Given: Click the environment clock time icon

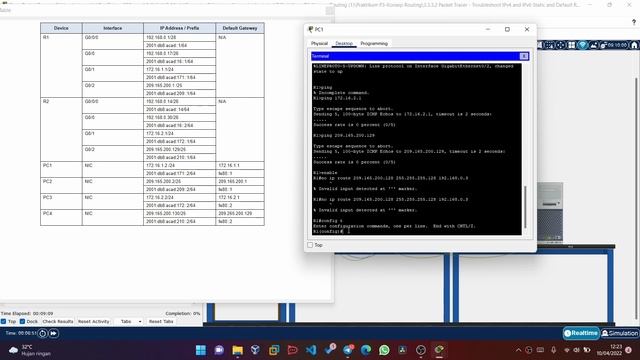Looking at the screenshot, I should (x=614, y=45).
